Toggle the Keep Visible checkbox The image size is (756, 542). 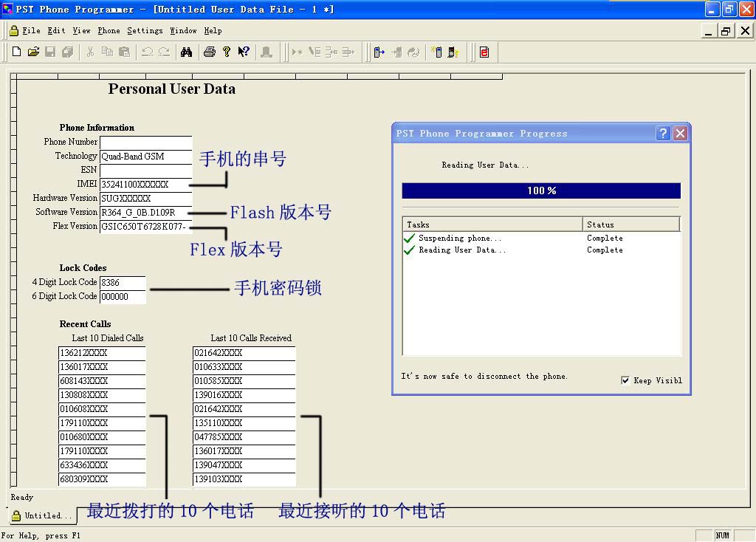coord(626,380)
